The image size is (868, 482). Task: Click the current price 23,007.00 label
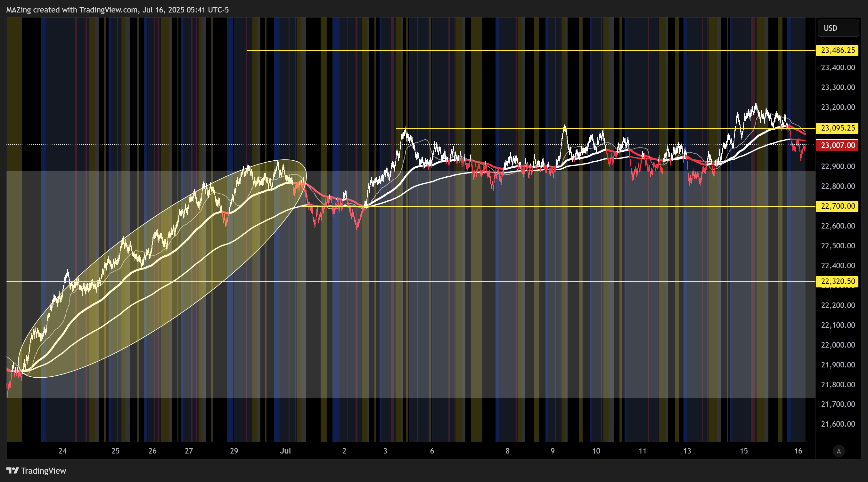tap(837, 145)
